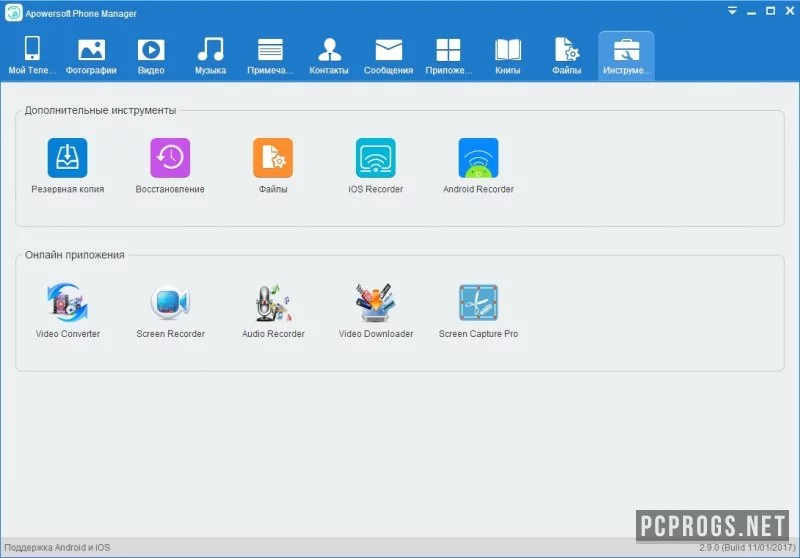The height and width of the screenshot is (558, 800).
Task: Open the Сообщения messages tab
Action: pyautogui.click(x=388, y=56)
